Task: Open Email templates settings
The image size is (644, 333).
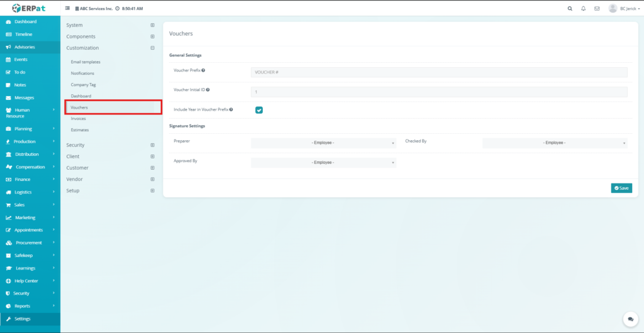Action: click(x=86, y=62)
